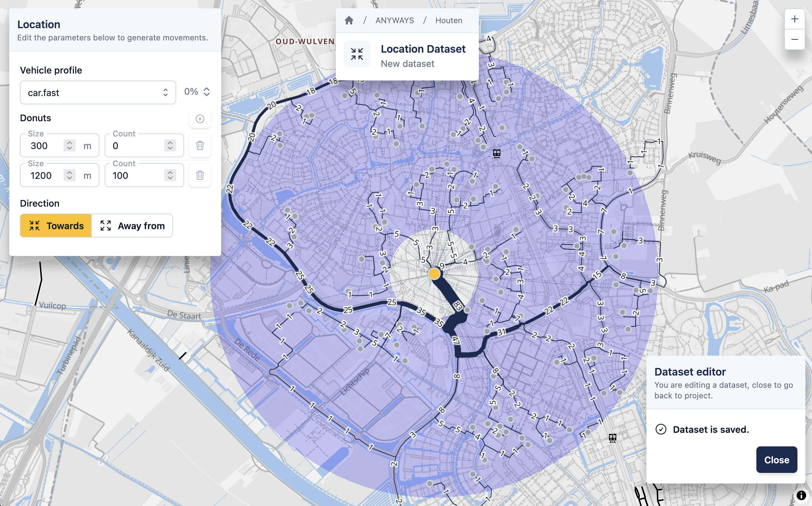Click the Location Dataset converging-arrows icon
812x506 pixels.
tap(357, 54)
